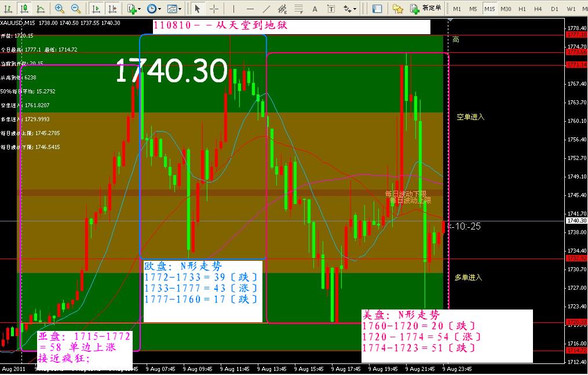Click the zoom in magnifier
The width and height of the screenshot is (588, 375).
[x=59, y=9]
